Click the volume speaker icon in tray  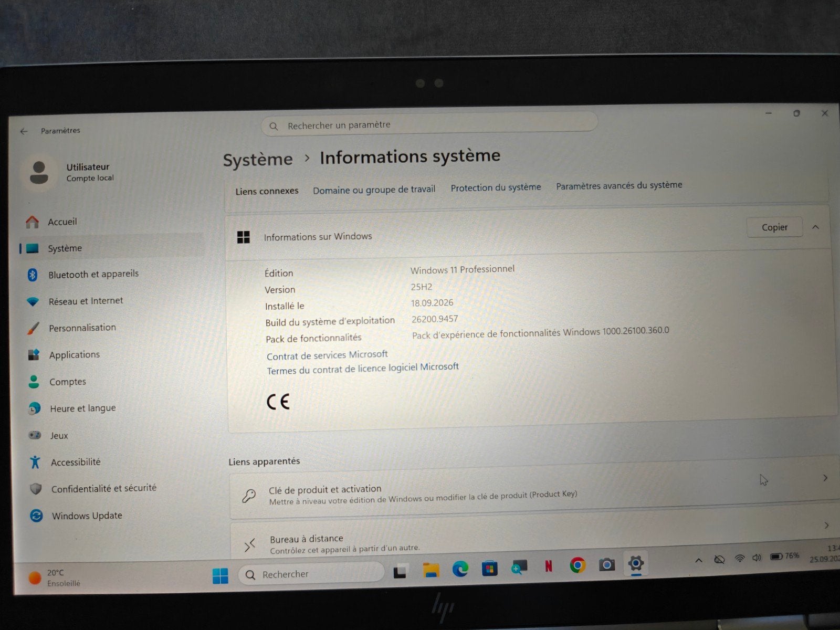pyautogui.click(x=757, y=558)
